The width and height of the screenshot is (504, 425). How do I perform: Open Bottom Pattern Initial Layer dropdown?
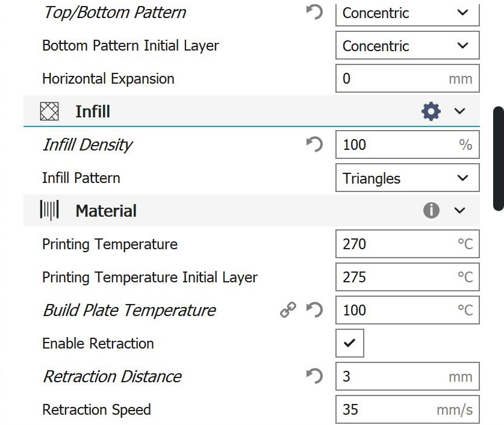click(407, 46)
